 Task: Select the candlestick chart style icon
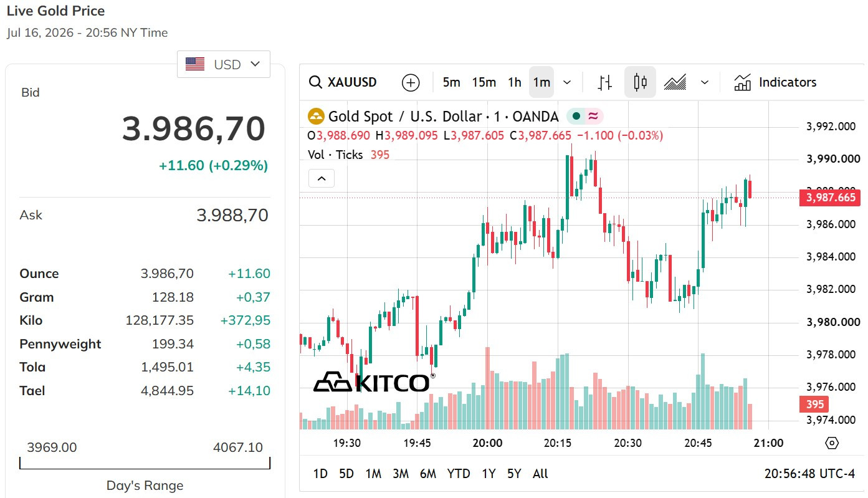640,82
